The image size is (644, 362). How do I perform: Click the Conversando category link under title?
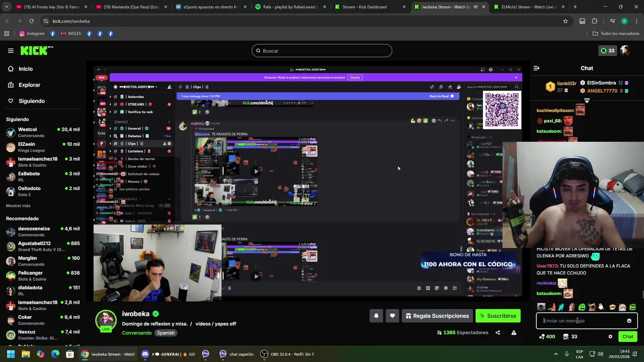pos(136,333)
